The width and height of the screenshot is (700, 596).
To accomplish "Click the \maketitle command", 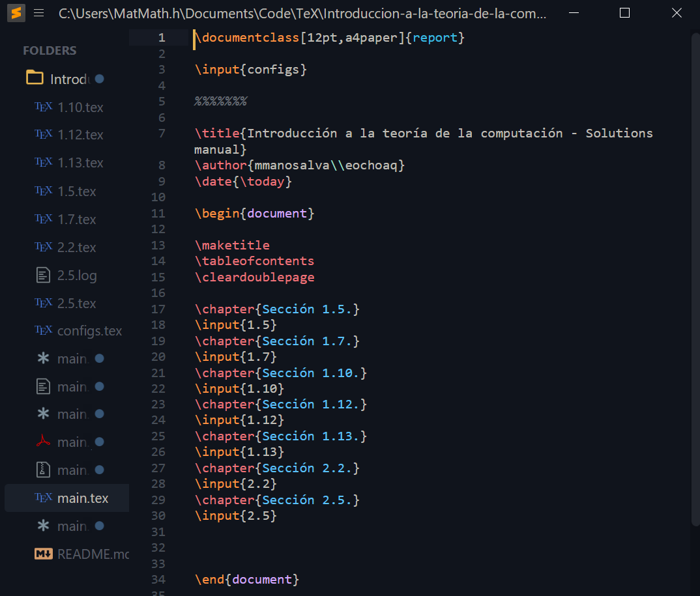I will coord(231,245).
